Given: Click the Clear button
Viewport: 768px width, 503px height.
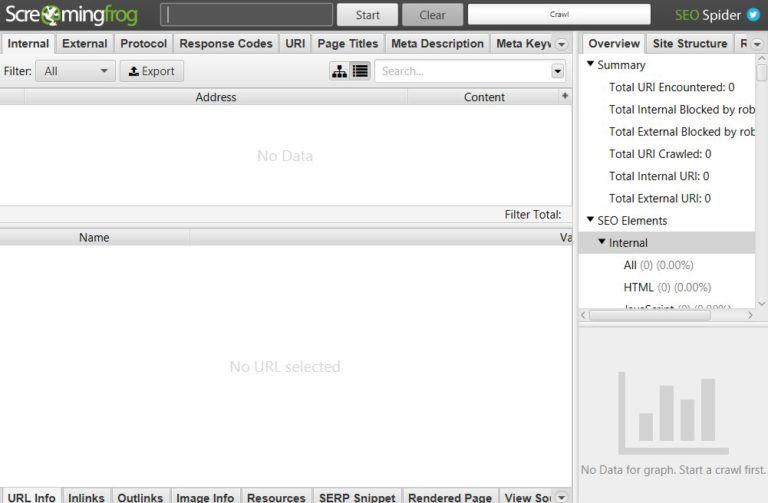Looking at the screenshot, I should [x=432, y=15].
